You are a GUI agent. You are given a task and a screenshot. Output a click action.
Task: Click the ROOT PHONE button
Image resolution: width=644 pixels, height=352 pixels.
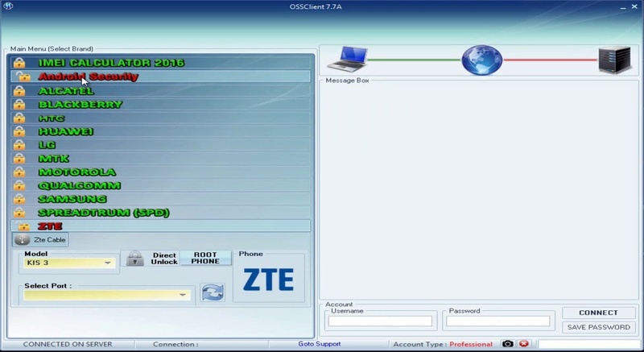pos(205,258)
